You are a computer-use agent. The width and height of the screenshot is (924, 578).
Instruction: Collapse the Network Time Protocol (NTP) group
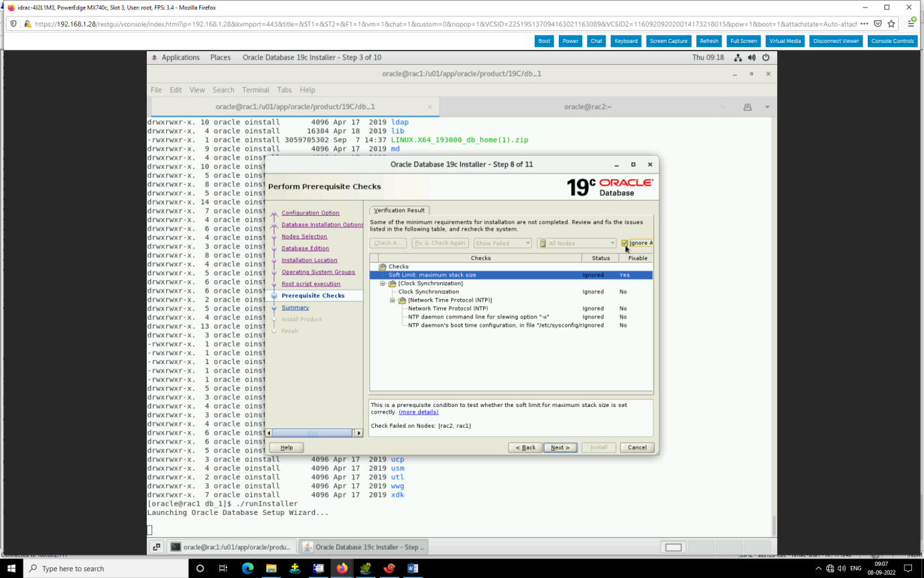point(393,300)
